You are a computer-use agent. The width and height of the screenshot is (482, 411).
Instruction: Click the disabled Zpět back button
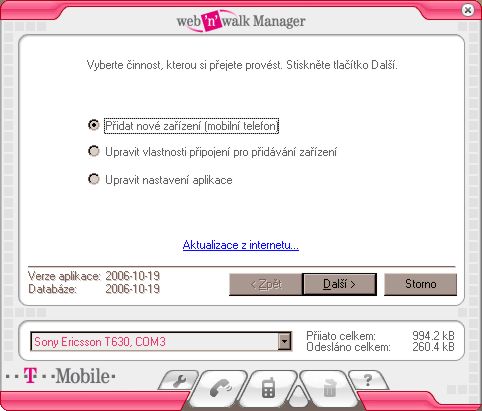coord(266,284)
